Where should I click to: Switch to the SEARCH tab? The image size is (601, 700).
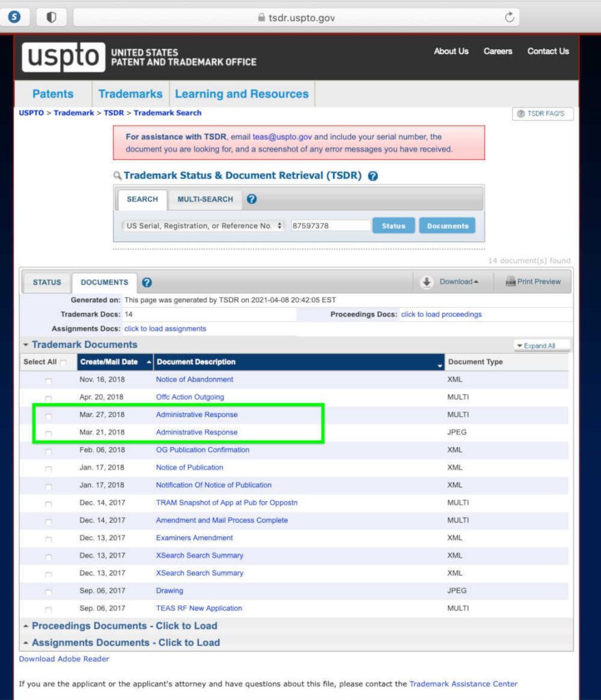pyautogui.click(x=142, y=200)
